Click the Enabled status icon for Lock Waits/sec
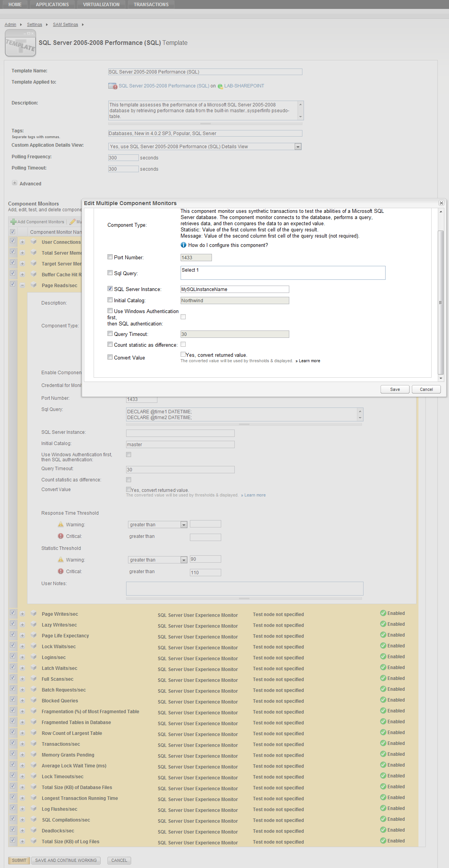 383,645
